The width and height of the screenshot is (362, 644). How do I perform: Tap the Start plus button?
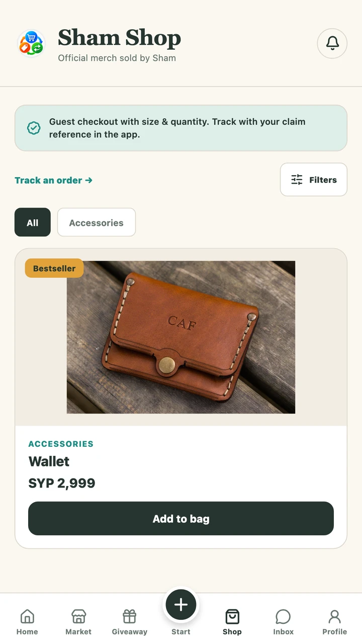181,605
